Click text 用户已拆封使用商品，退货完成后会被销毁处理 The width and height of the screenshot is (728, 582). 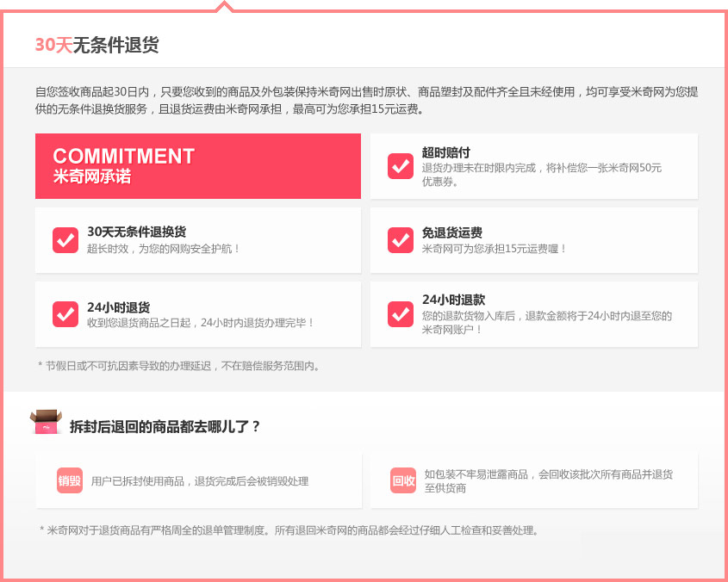click(x=200, y=481)
